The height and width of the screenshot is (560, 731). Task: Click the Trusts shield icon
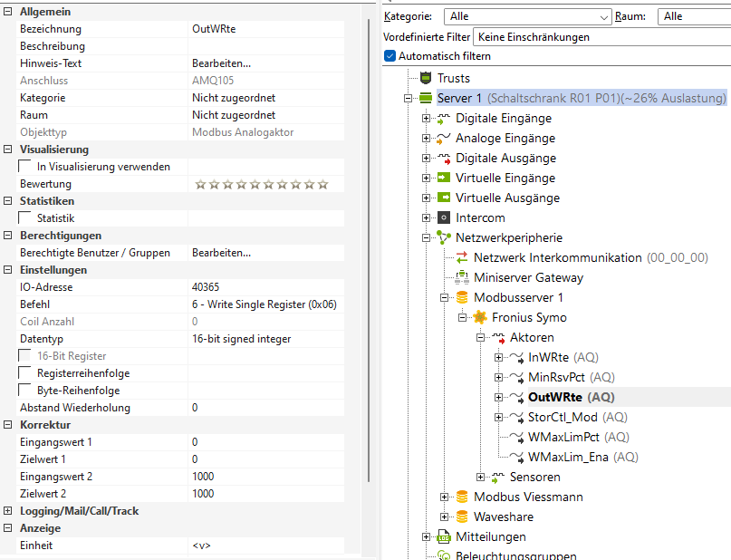(x=426, y=79)
